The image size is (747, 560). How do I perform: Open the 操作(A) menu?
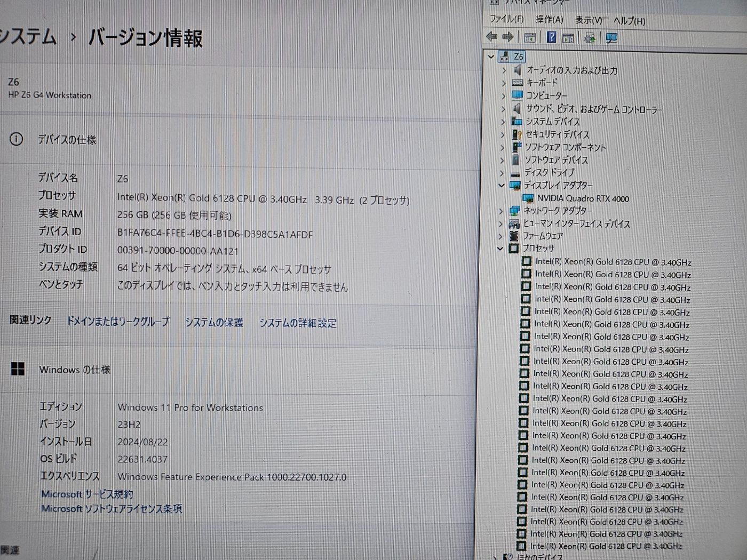(x=549, y=19)
